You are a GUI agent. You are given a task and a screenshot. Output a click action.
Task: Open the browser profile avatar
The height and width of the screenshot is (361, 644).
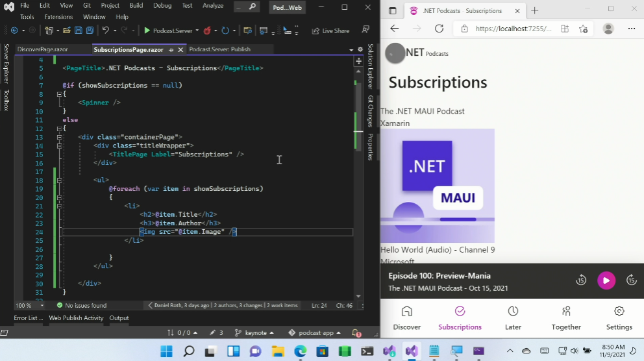[608, 29]
